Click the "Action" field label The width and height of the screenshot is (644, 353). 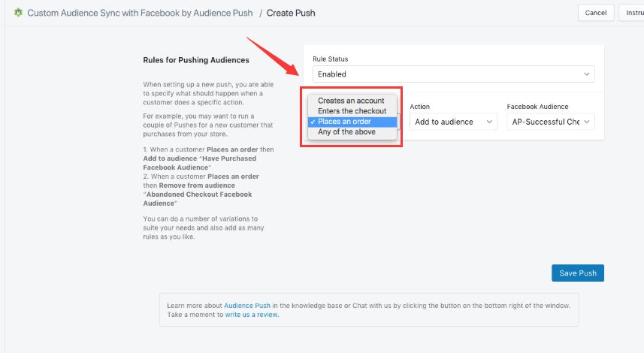(420, 107)
